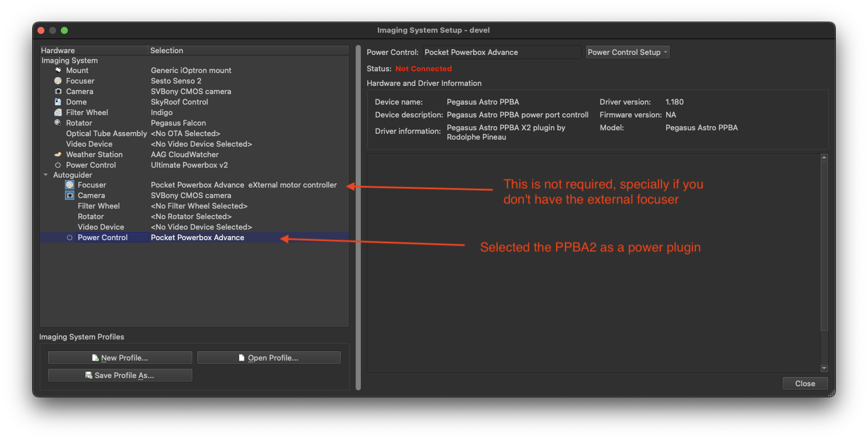This screenshot has width=868, height=440.
Task: Click 'Pocket Powerbox Advance eXternal motor controller' text
Action: (244, 185)
